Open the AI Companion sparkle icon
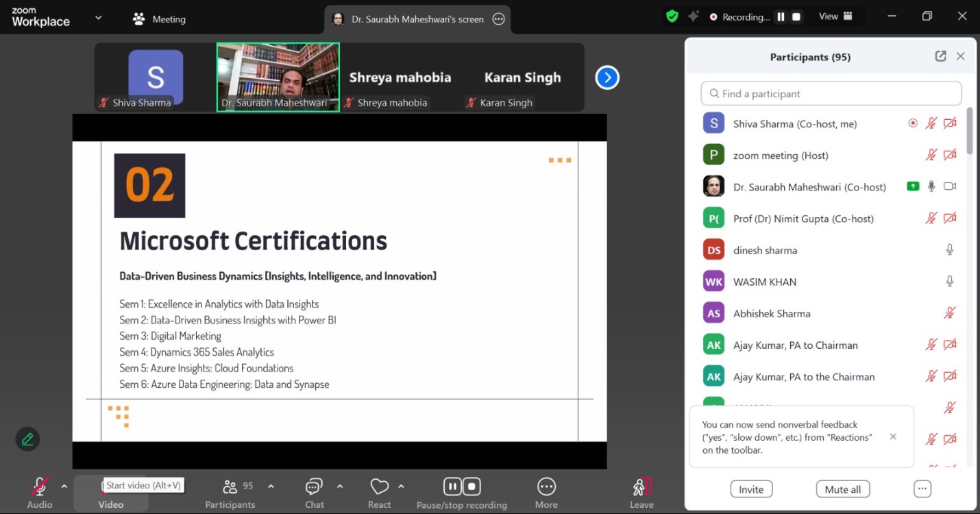This screenshot has width=980, height=514. click(693, 16)
